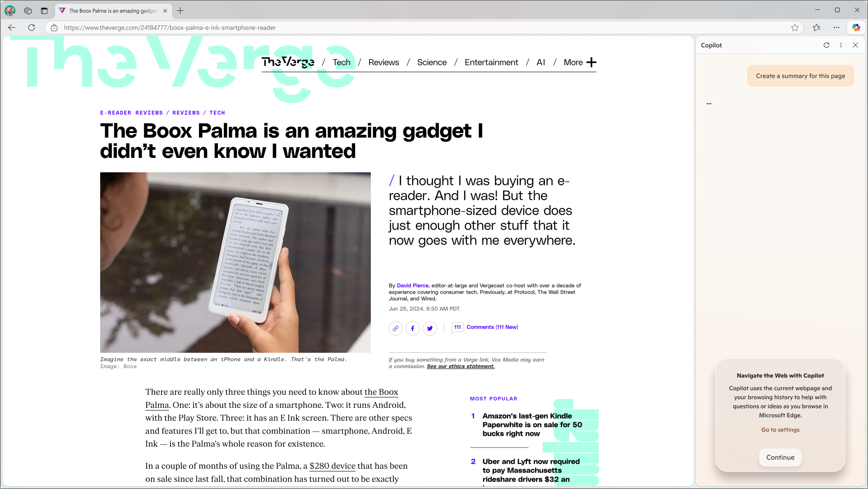Click the browser back navigation icon

click(x=12, y=28)
